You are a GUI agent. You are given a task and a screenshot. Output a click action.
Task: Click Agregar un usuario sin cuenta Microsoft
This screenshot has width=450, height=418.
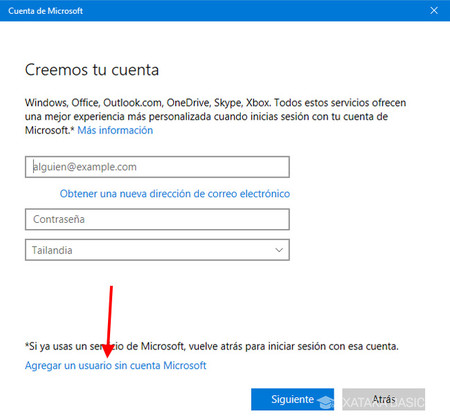click(116, 365)
